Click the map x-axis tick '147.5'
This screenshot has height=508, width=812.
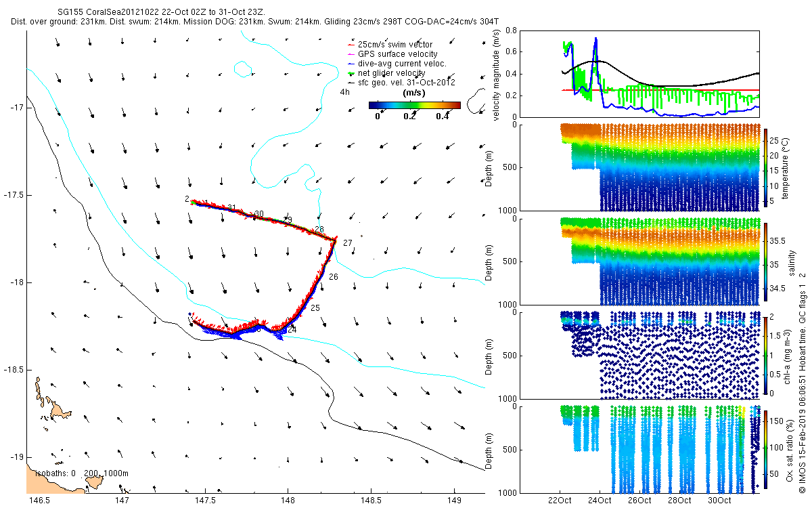click(205, 501)
